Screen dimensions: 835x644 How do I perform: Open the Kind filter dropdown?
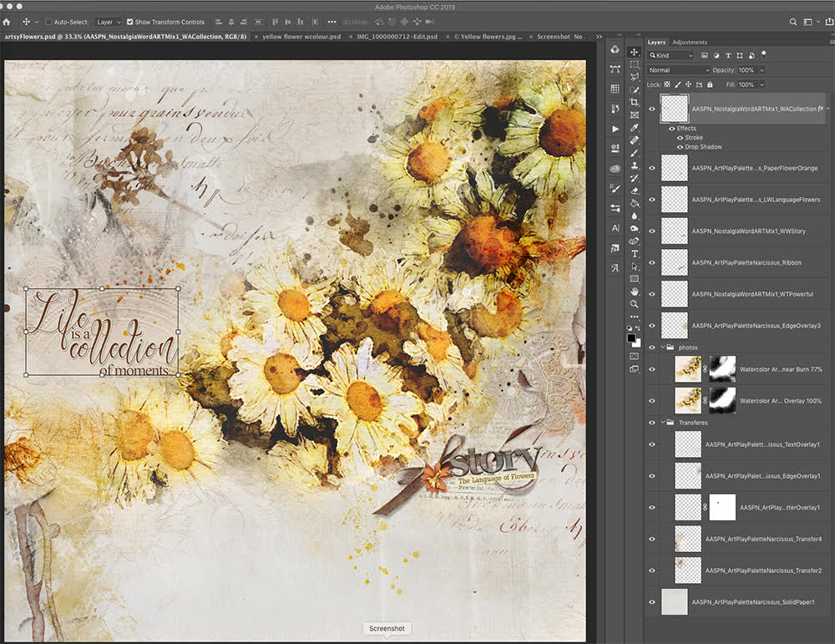(671, 55)
